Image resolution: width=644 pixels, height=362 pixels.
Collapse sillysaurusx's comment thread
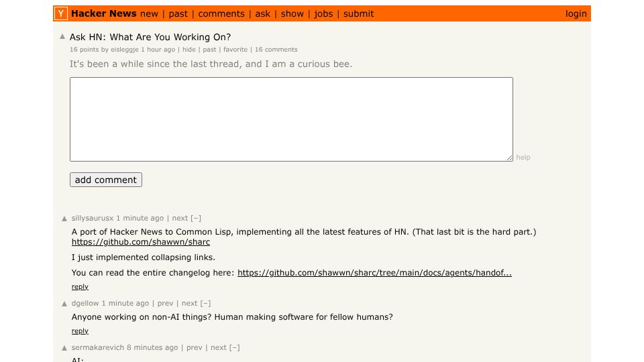[196, 218]
